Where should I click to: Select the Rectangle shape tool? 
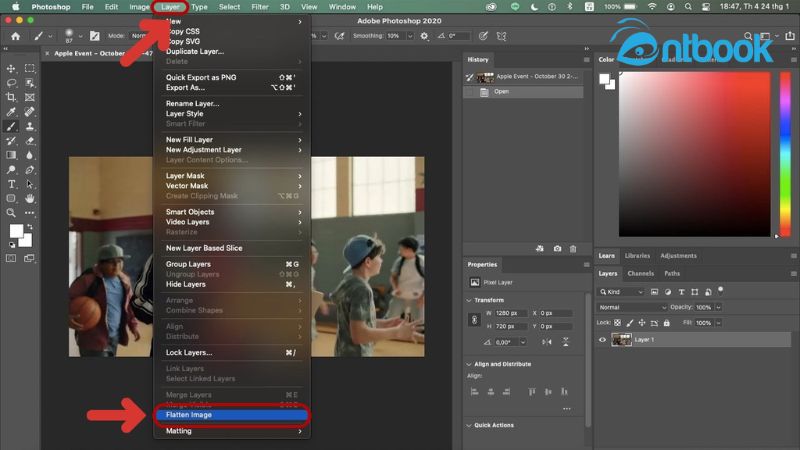click(x=11, y=198)
